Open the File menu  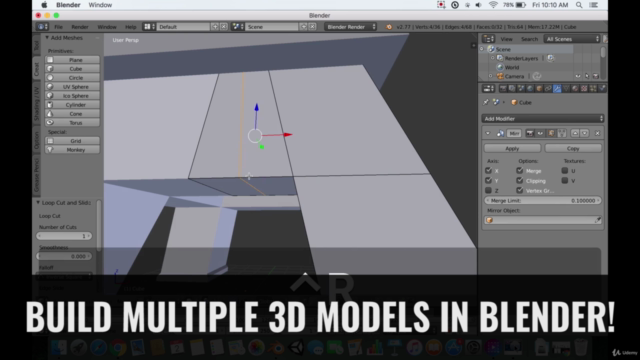(x=58, y=27)
